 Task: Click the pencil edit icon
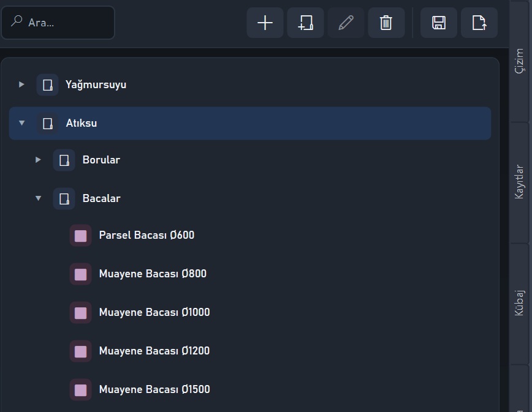(346, 23)
